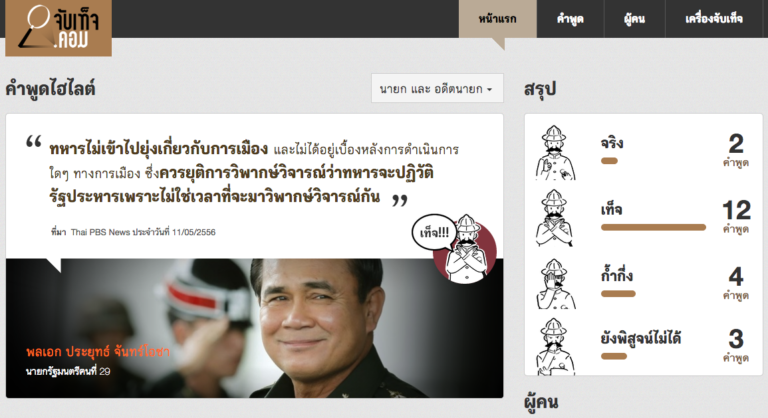Open the คำพูด tab
The width and height of the screenshot is (768, 418).
tap(570, 19)
